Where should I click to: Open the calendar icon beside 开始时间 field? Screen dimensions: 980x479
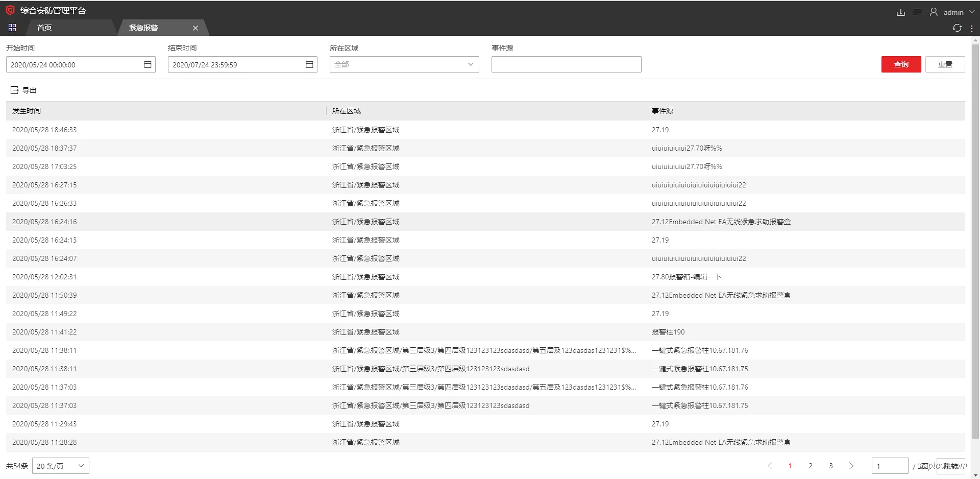(148, 64)
